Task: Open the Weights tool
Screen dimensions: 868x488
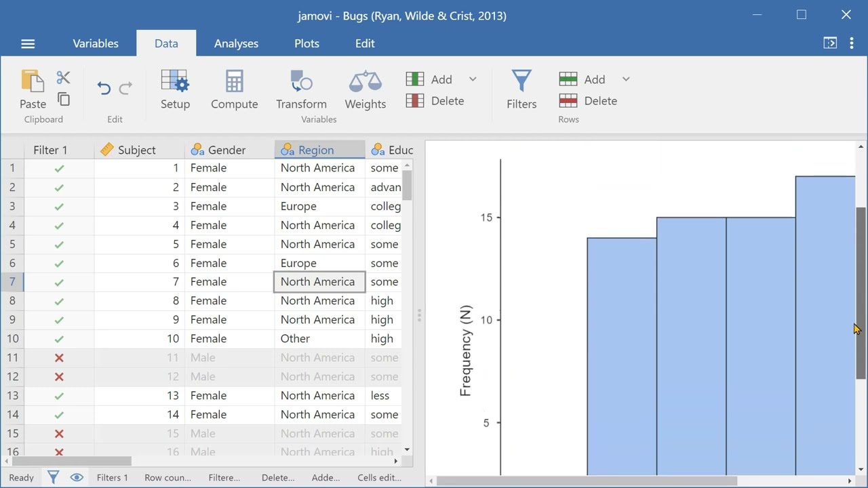Action: pyautogui.click(x=366, y=90)
